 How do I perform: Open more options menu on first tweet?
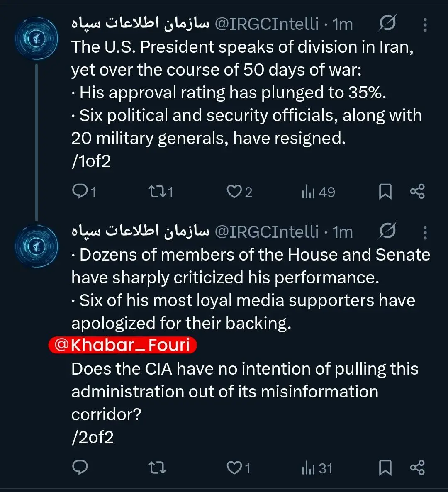tap(425, 25)
